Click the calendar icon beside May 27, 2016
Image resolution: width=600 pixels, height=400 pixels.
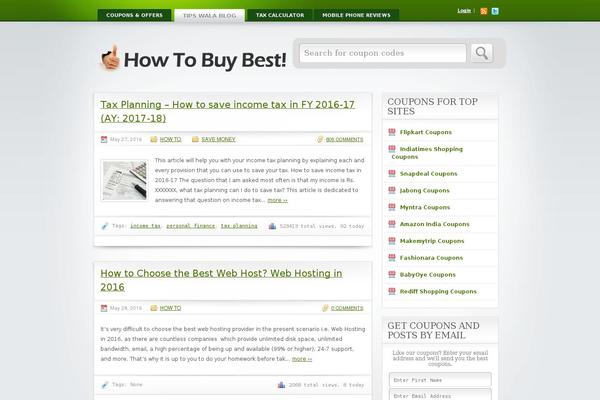104,139
